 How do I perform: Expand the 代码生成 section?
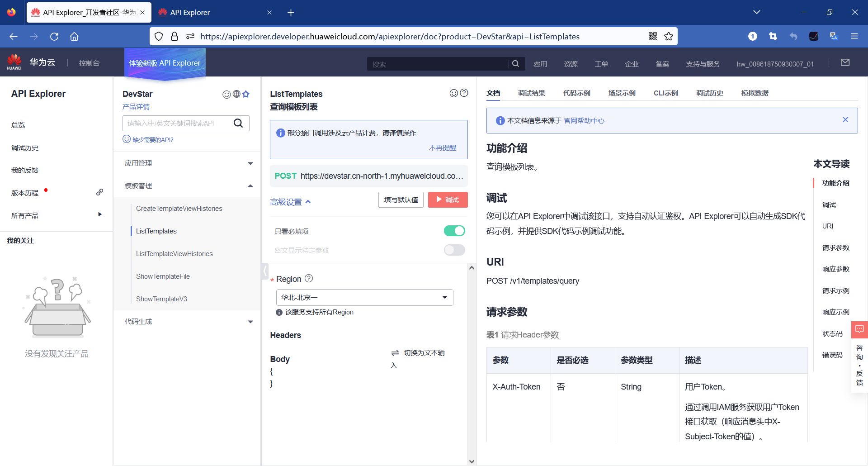(187, 322)
